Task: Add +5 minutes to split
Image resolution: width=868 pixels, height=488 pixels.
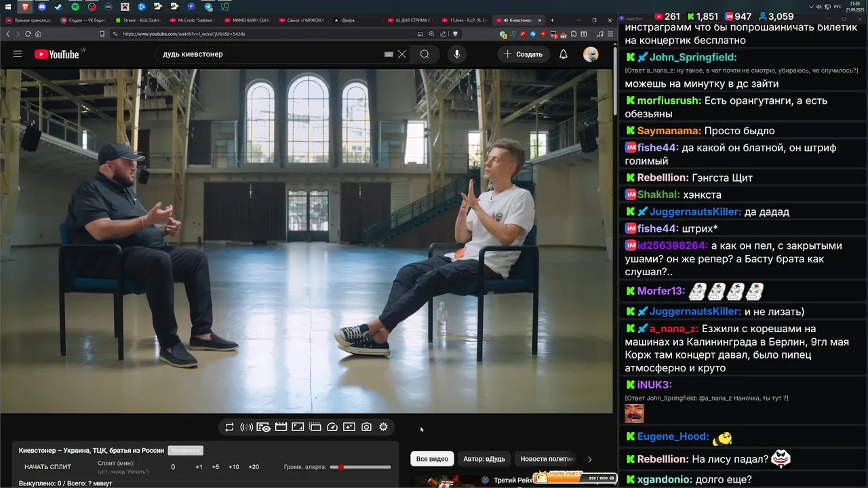Action: pos(216,467)
